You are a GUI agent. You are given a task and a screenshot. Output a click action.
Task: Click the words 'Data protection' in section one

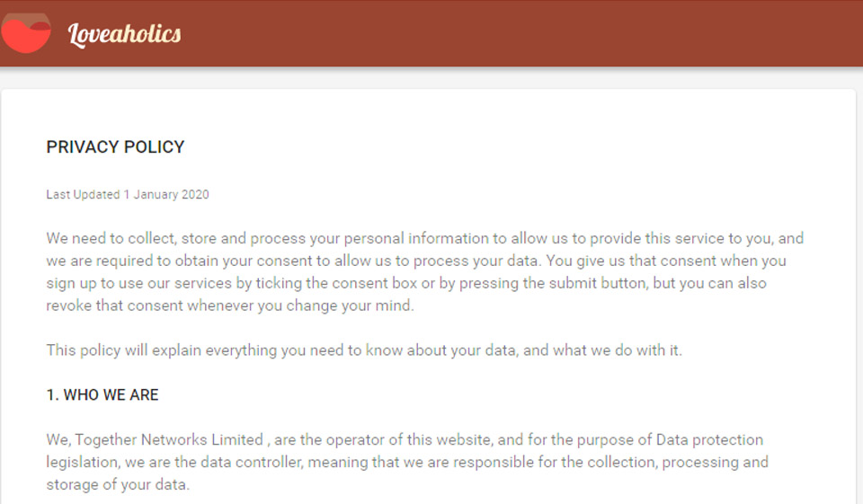[709, 440]
